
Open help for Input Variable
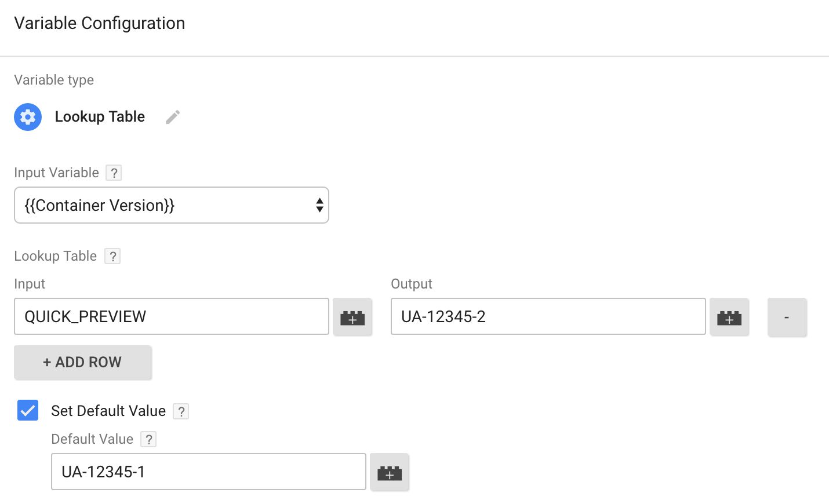click(114, 173)
